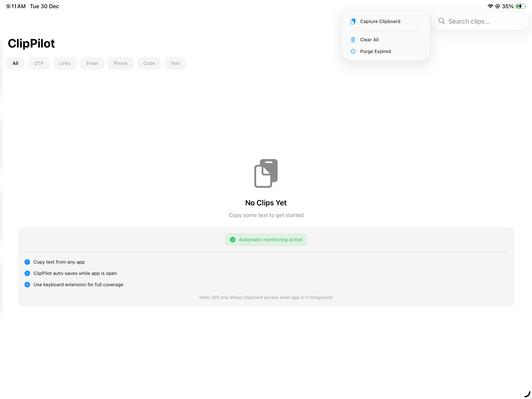
Task: Click the magnifying glass search icon
Action: 441,21
